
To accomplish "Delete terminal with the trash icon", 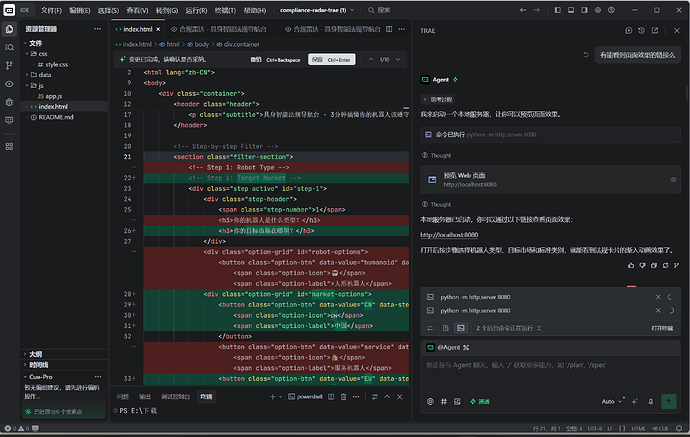I will (x=343, y=397).
